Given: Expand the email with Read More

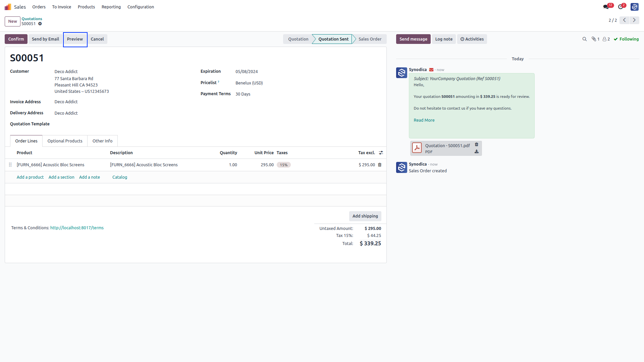Looking at the screenshot, I should (x=424, y=120).
